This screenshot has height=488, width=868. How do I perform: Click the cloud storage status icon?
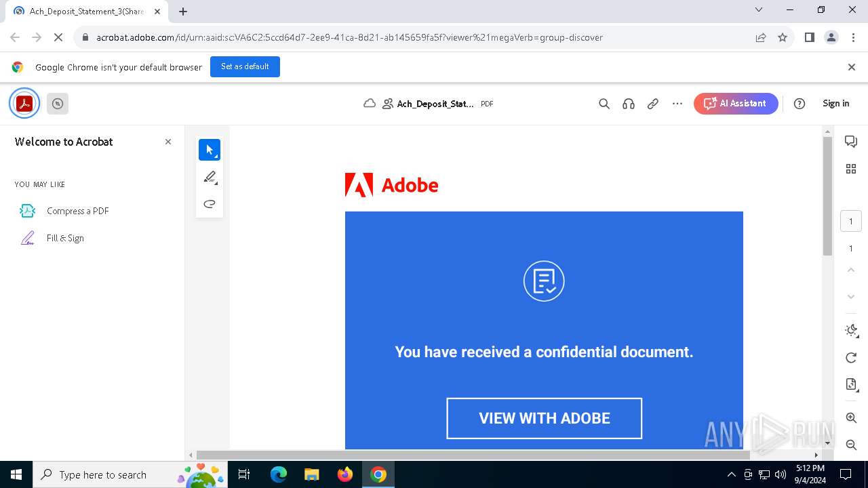[370, 104]
